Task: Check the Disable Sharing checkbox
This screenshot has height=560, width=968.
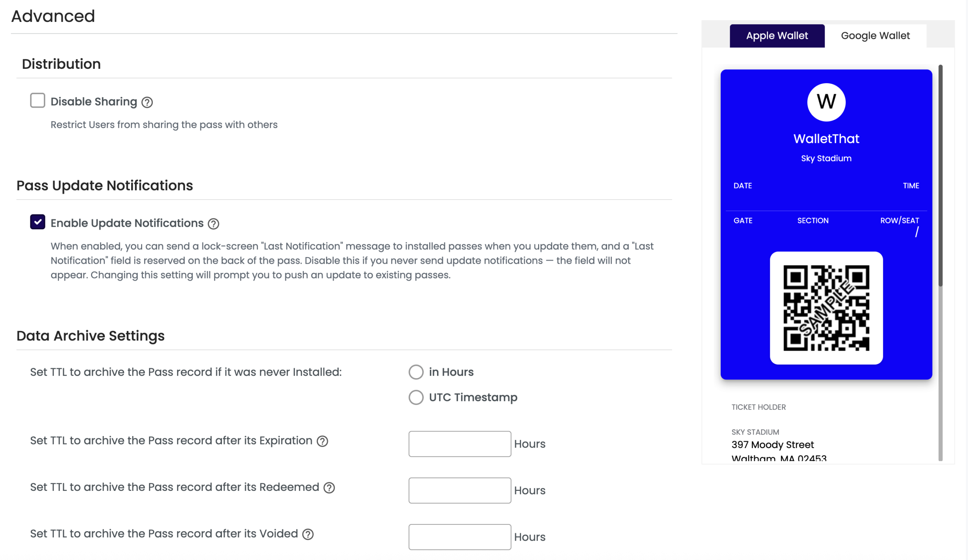Action: pyautogui.click(x=38, y=101)
